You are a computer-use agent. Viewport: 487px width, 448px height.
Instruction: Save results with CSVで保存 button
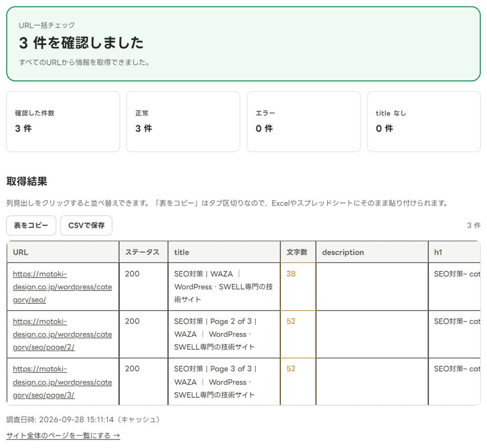[x=86, y=225]
